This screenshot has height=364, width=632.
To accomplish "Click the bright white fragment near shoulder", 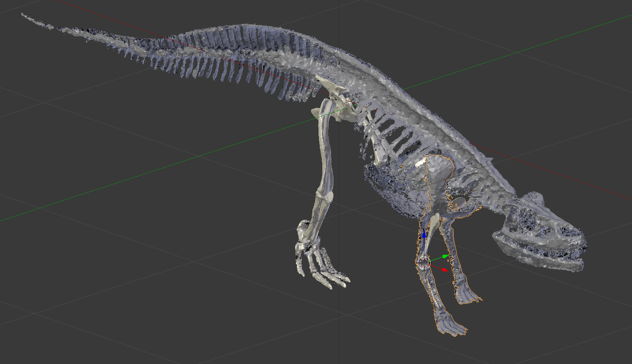I will [420, 162].
